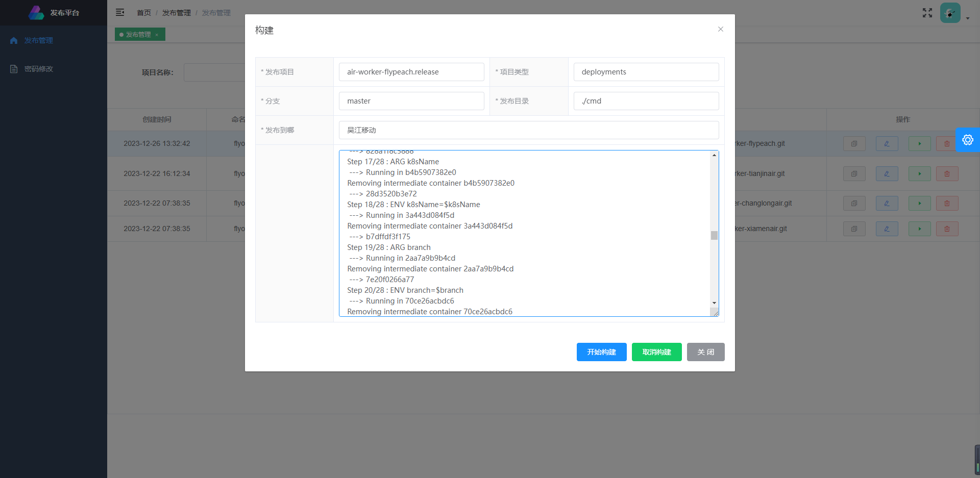
Task: Click the page scrollbar handle at bottom right
Action: click(x=977, y=460)
